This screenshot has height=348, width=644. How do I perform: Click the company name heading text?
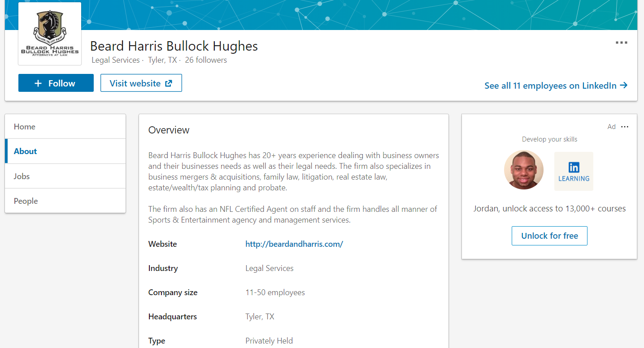point(174,46)
